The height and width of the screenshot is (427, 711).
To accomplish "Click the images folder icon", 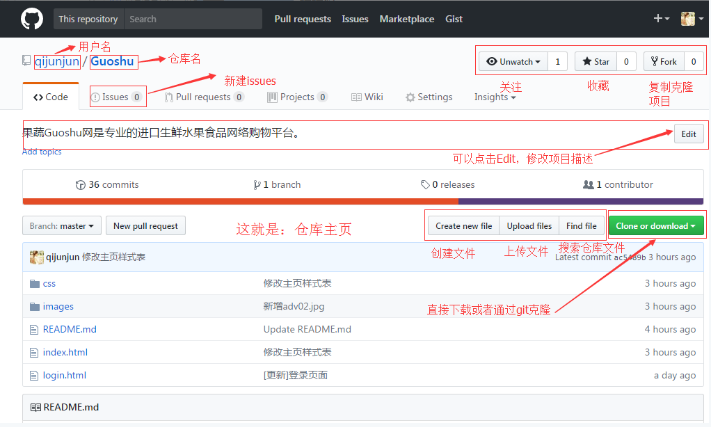I will pos(35,307).
